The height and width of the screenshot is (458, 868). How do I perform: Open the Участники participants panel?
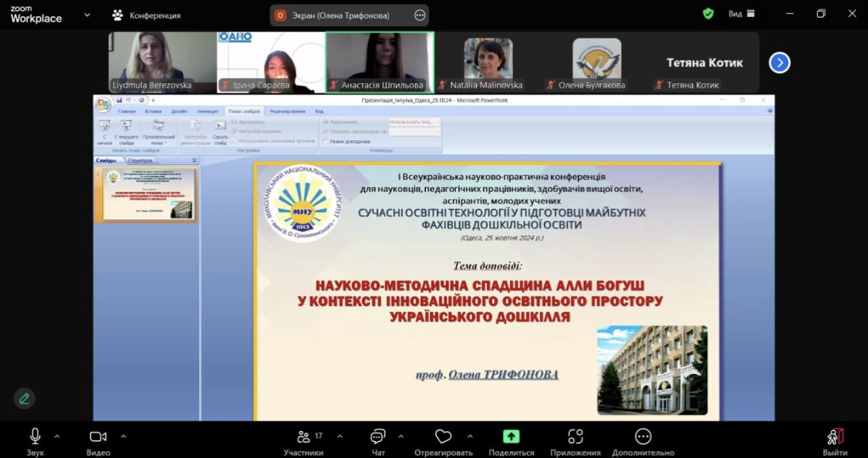pyautogui.click(x=303, y=436)
